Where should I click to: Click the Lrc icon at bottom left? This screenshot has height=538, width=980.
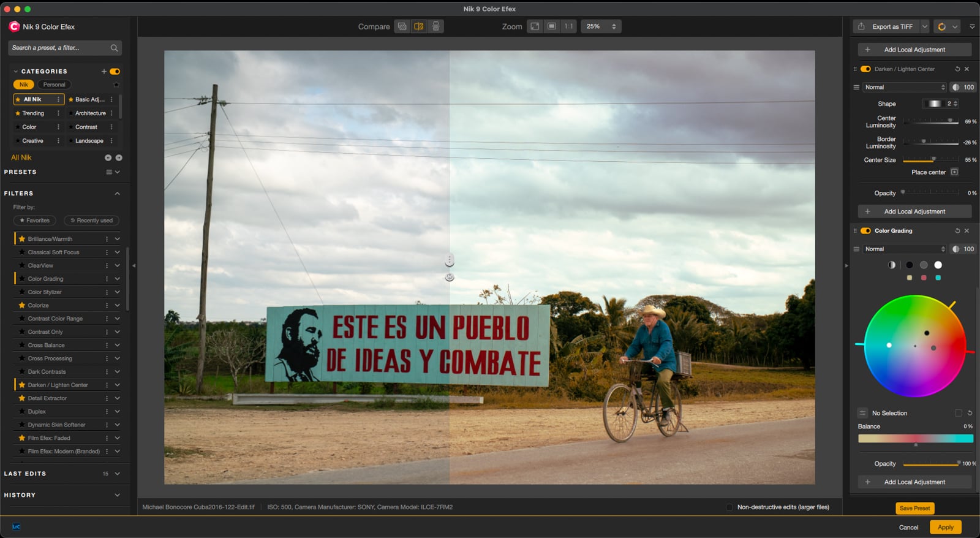[x=16, y=526]
